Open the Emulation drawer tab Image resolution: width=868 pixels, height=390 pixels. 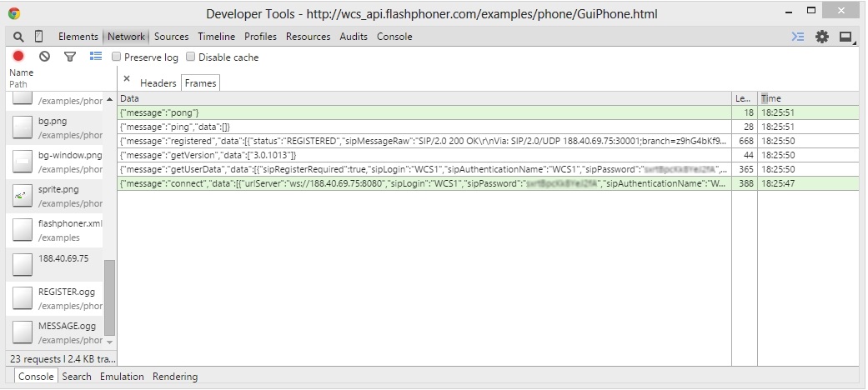click(x=122, y=377)
